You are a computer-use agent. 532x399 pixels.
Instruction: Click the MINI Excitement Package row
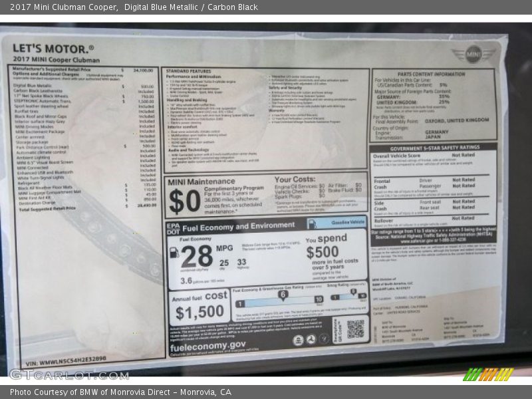coord(85,131)
